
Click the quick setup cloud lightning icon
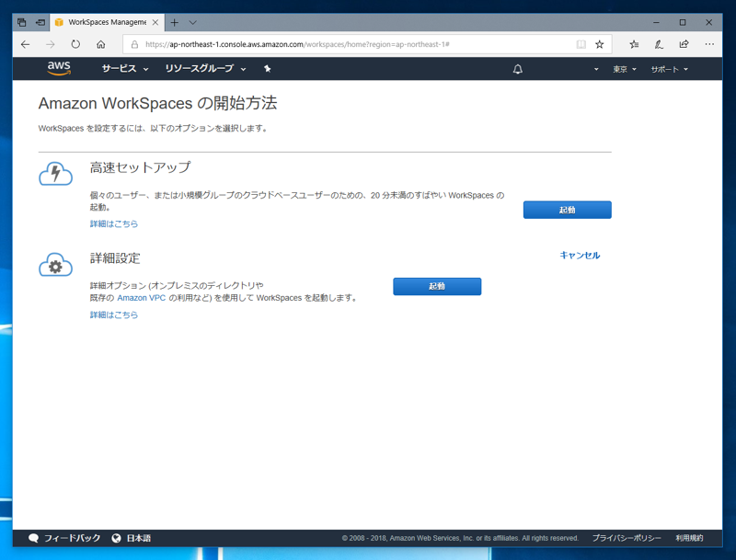55,174
